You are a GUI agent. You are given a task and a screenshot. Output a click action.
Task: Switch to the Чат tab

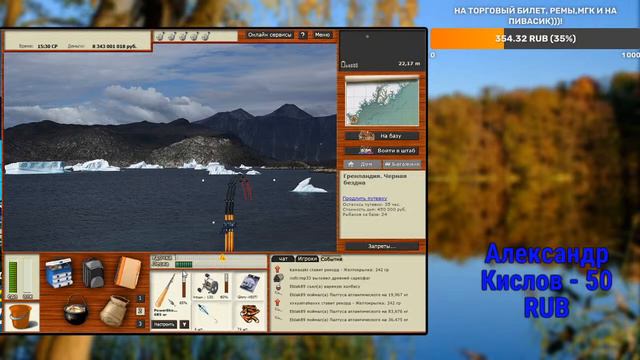tap(282, 259)
